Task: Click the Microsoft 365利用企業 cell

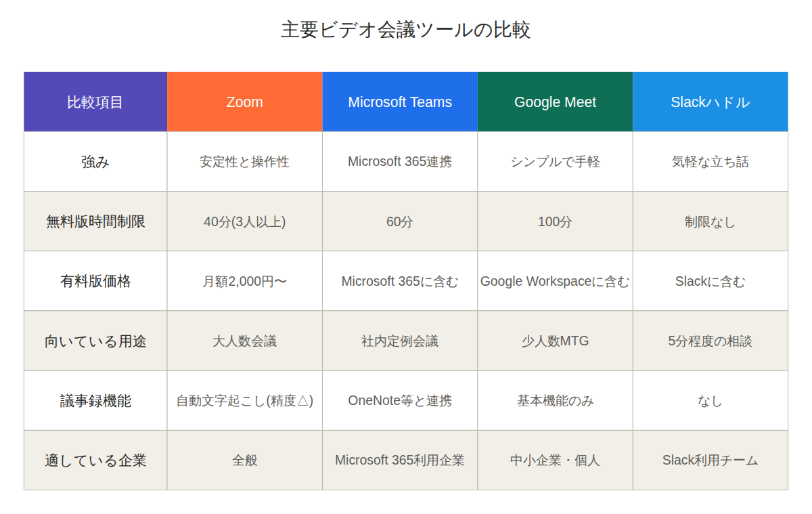Action: 400,461
